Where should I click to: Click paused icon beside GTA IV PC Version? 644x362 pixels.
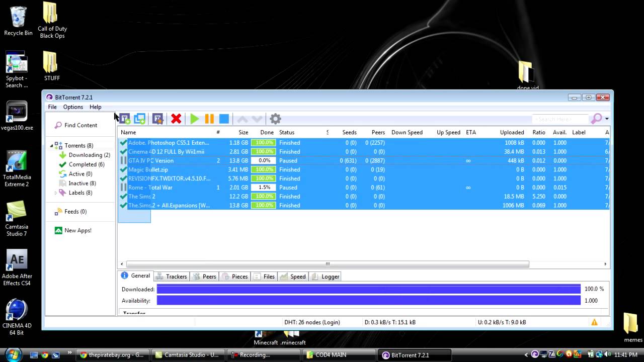pos(123,161)
